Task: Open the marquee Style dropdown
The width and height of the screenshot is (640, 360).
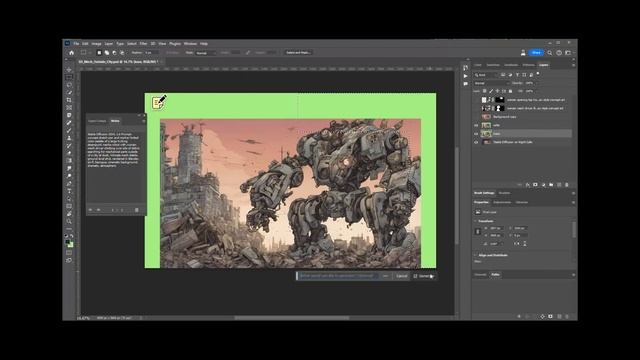Action: click(205, 53)
